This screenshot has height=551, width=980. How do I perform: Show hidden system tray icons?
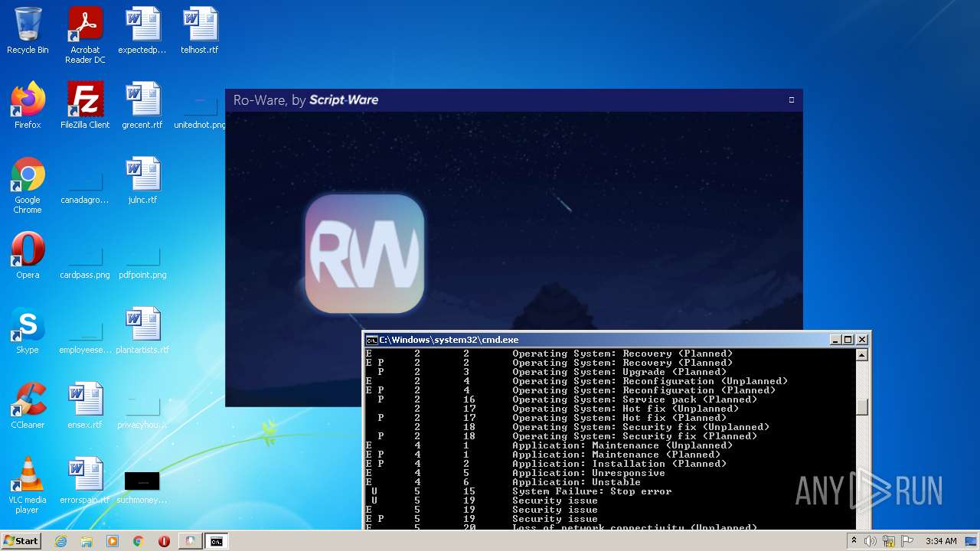point(854,541)
